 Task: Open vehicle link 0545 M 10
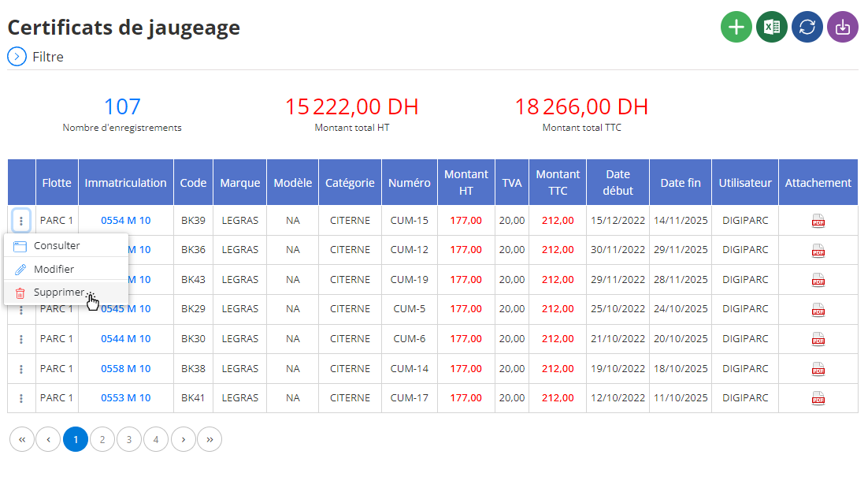tap(126, 309)
